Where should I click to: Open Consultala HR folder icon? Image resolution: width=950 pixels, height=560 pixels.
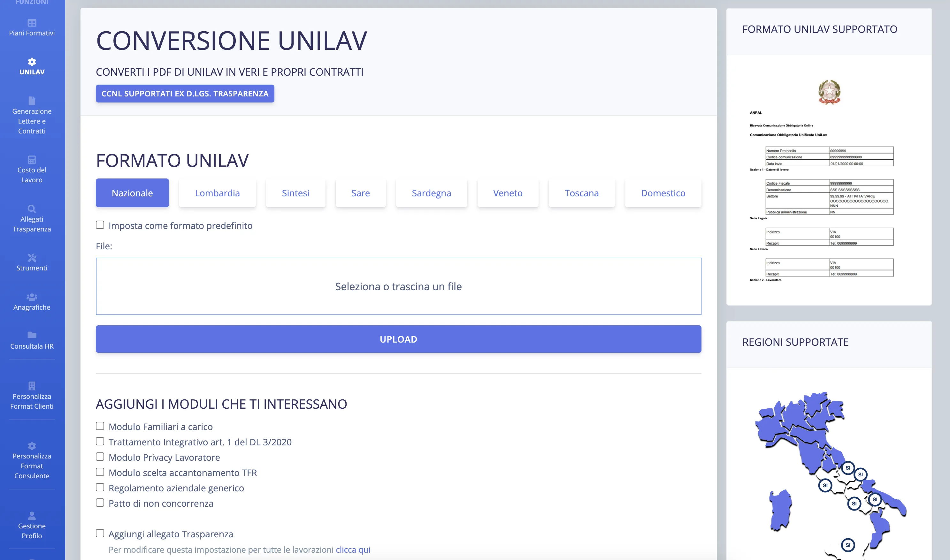click(x=32, y=335)
